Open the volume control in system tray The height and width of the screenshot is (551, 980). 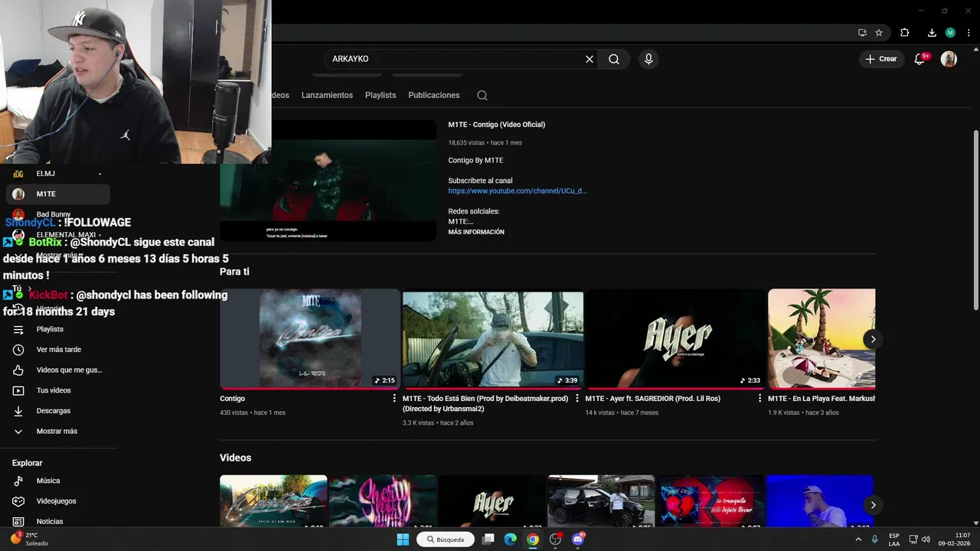926,540
